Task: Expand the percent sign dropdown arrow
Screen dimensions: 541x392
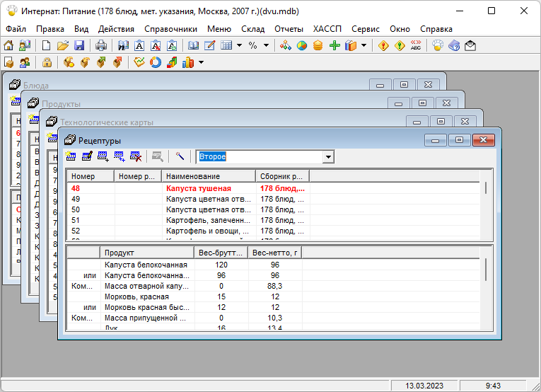Action: [266, 45]
